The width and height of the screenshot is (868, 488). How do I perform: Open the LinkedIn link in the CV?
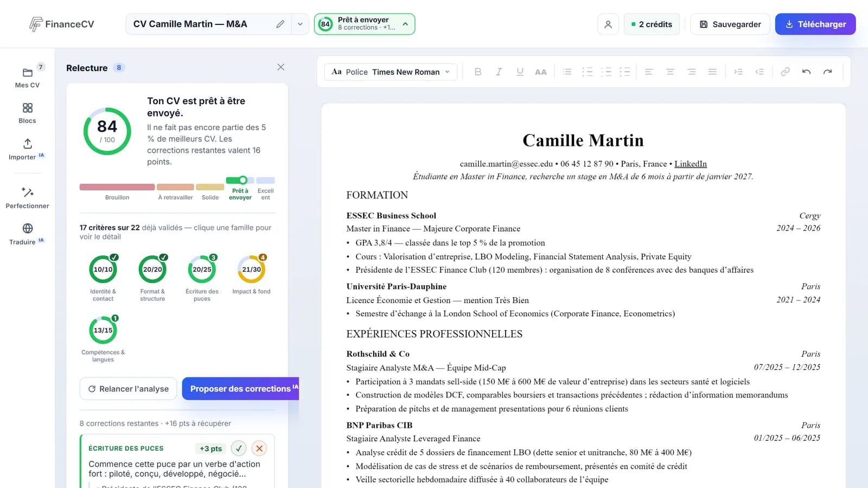pyautogui.click(x=691, y=164)
